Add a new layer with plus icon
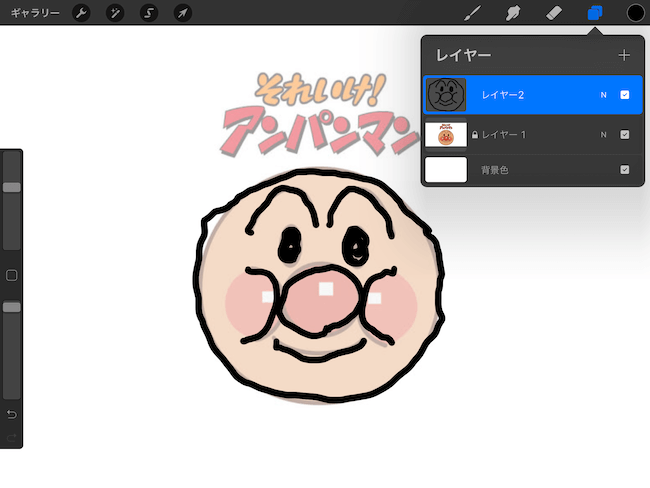 [624, 55]
